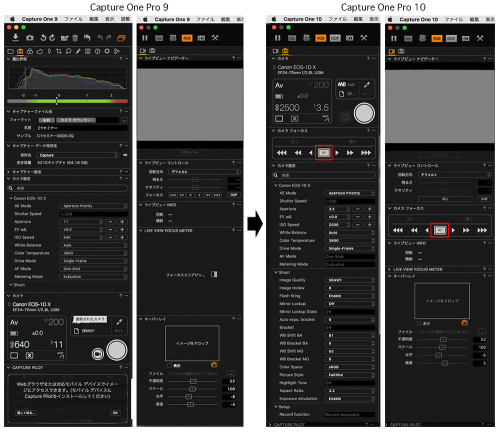The image size is (500, 432).
Task: Click orange overlay gear icon, Capture One 9 Live View
Action: pos(214,365)
